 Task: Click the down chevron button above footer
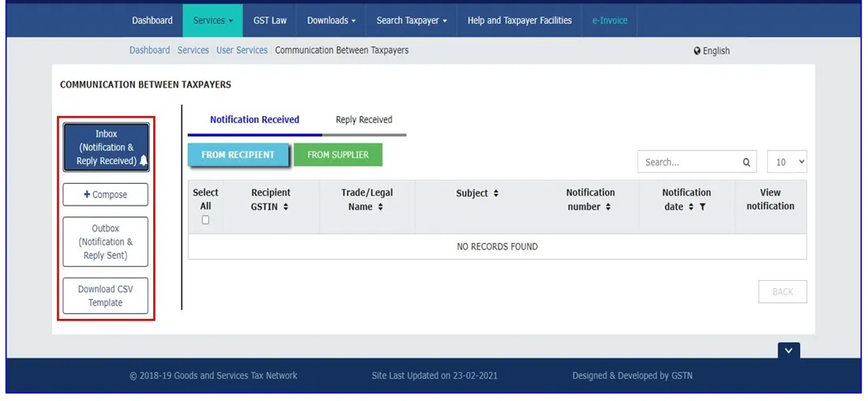(789, 350)
